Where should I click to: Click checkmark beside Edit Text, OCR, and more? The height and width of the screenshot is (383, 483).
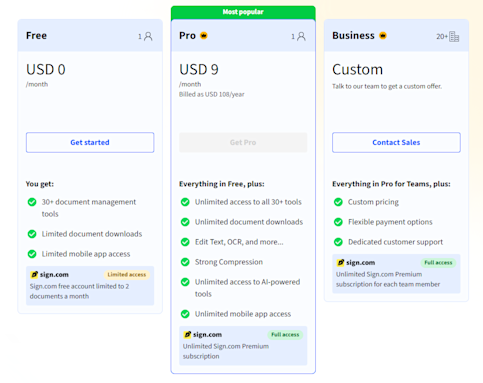[185, 242]
